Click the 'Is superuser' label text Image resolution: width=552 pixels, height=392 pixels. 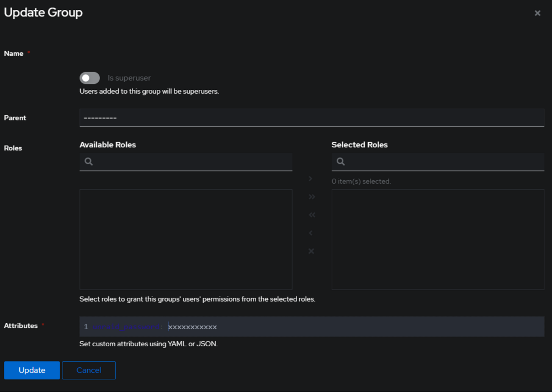pos(129,78)
